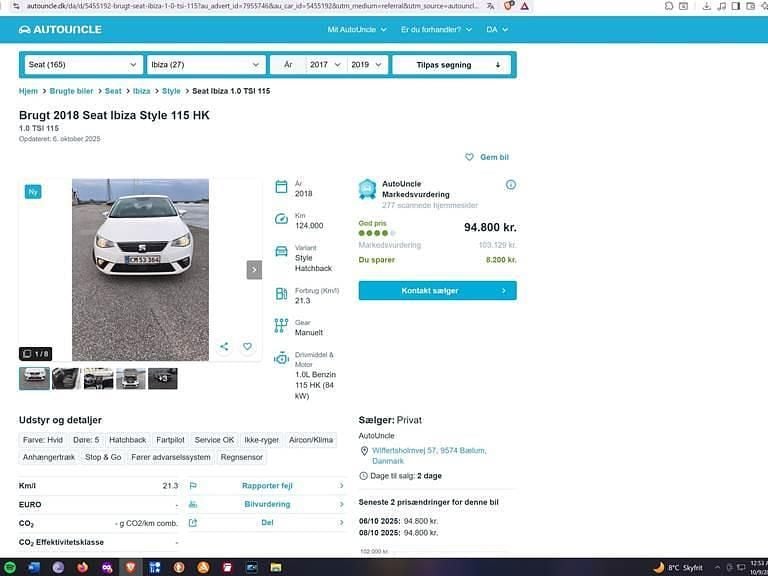
Task: Open Firefox from the taskbar
Action: click(82, 567)
